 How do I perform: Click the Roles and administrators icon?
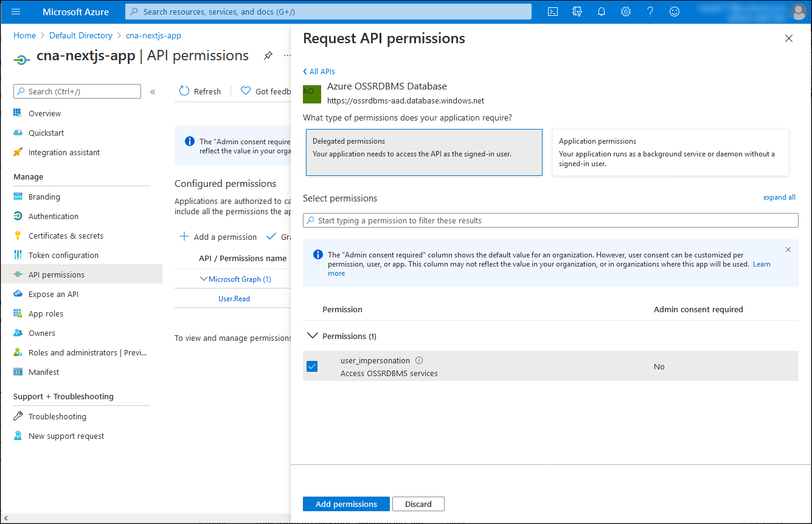18,352
